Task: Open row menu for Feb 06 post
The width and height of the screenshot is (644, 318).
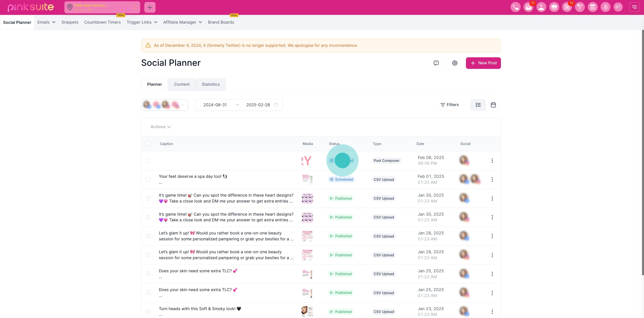Action: pyautogui.click(x=492, y=161)
